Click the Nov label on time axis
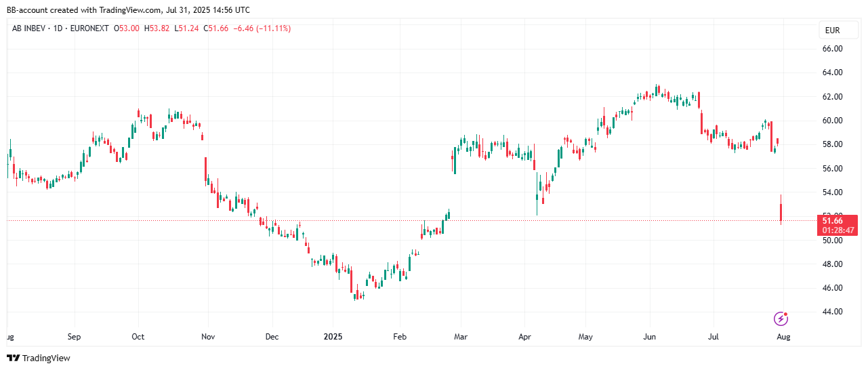Screen dimensions: 868x370 [208, 336]
